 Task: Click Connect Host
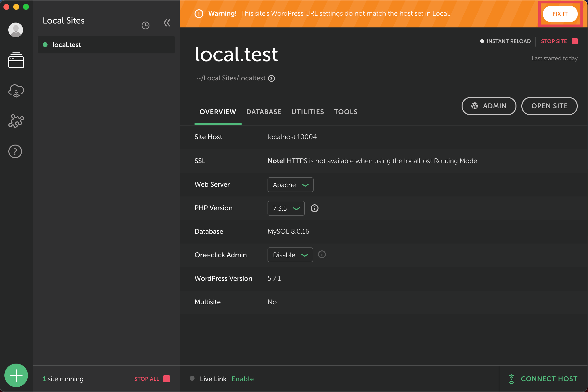(x=549, y=379)
